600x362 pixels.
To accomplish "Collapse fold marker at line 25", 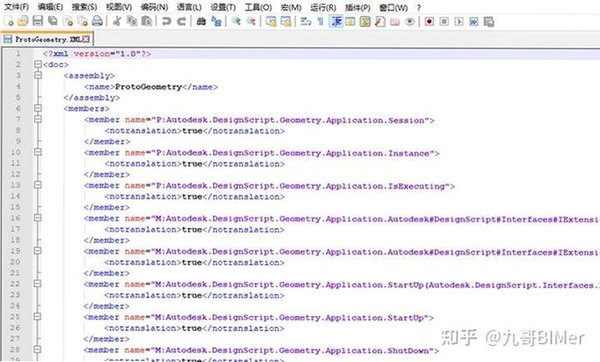I will pos(38,317).
